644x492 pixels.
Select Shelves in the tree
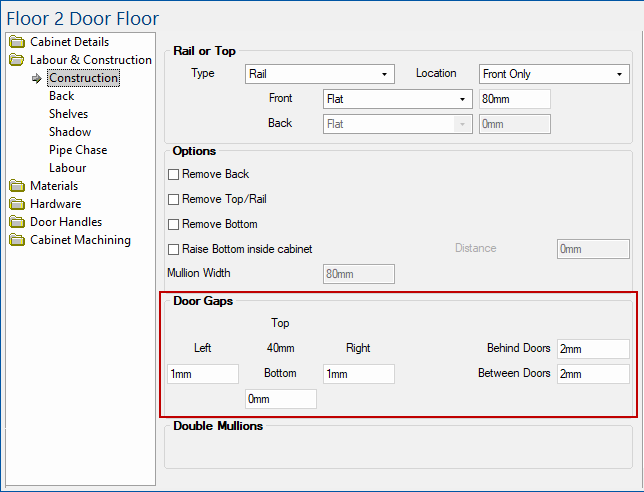68,114
